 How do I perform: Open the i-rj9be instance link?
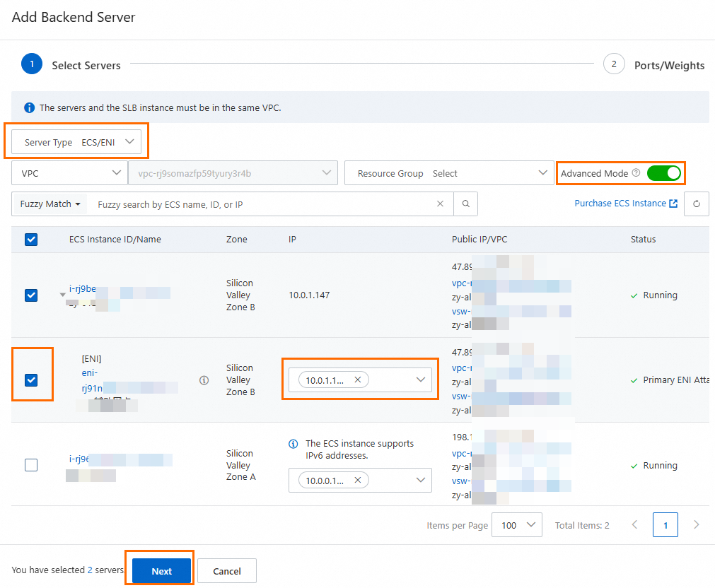point(82,288)
